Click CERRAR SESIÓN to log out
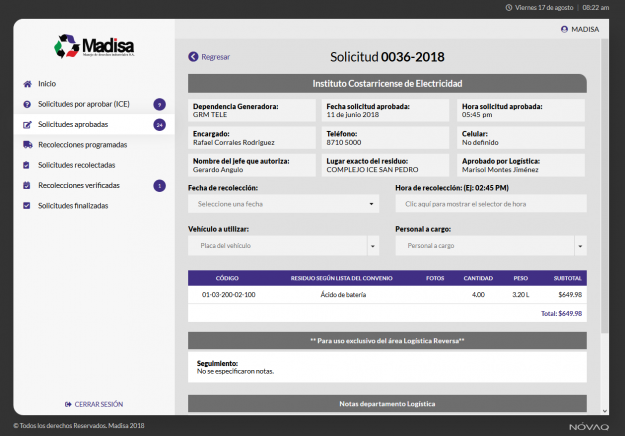Image resolution: width=625 pixels, height=436 pixels. click(x=99, y=404)
